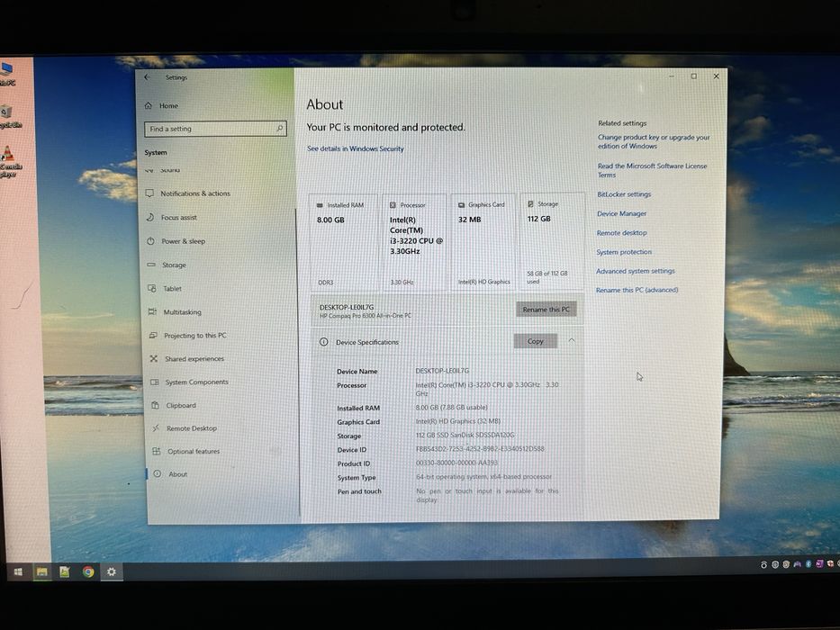Click the Graphics Card 32 MB card
The width and height of the screenshot is (840, 630).
[x=484, y=241]
